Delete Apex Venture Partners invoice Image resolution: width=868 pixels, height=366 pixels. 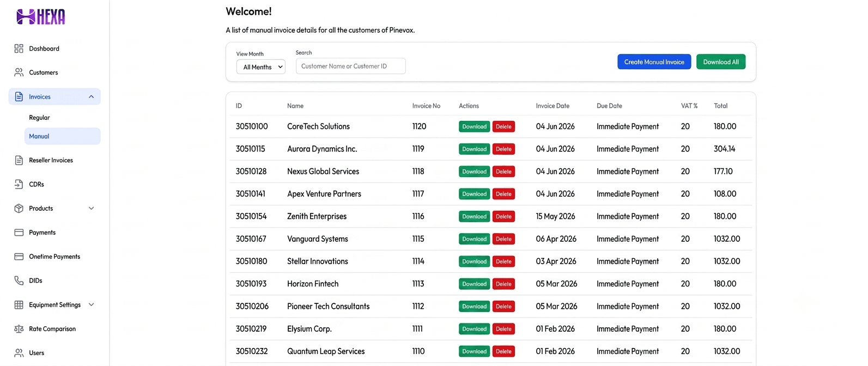503,194
